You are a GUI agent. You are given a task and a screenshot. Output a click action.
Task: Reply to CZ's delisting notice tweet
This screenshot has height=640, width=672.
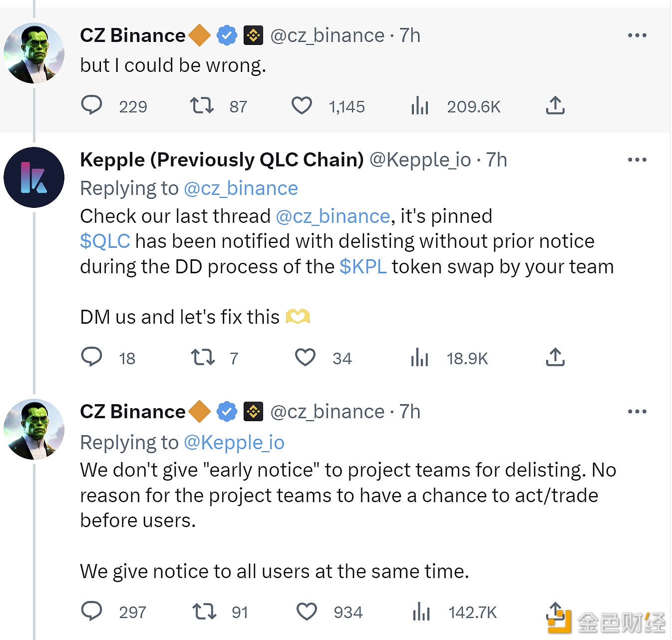pos(92,611)
